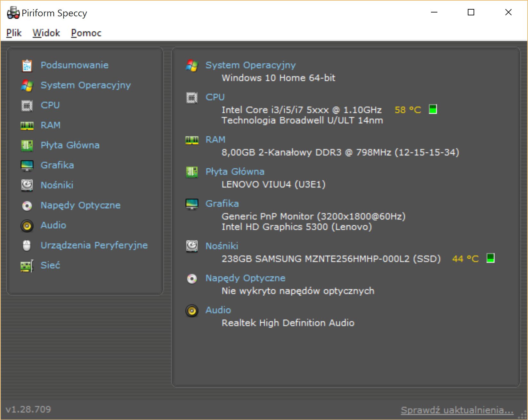
Task: Click Nie wykryto napędów optycznych text
Action: click(x=298, y=291)
